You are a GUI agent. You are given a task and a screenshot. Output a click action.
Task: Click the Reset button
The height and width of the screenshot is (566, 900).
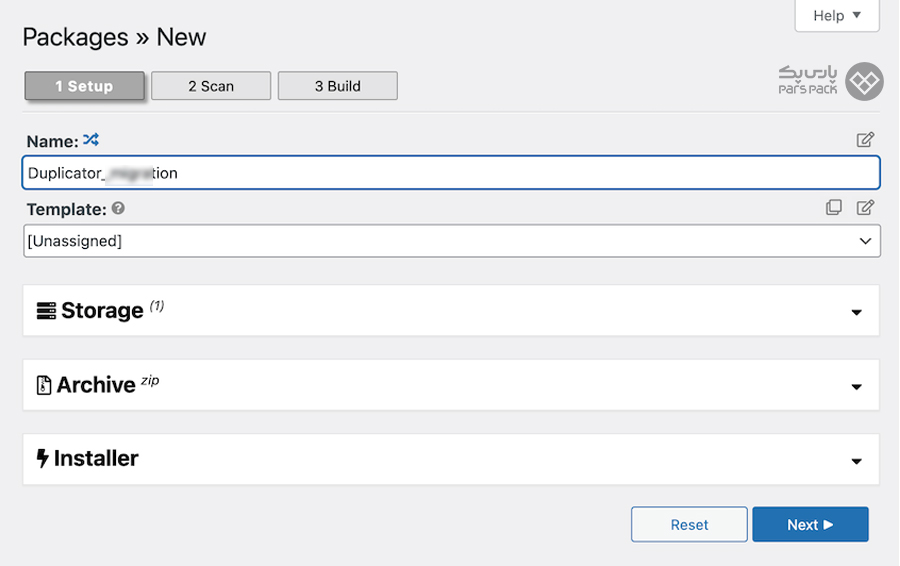(x=689, y=524)
